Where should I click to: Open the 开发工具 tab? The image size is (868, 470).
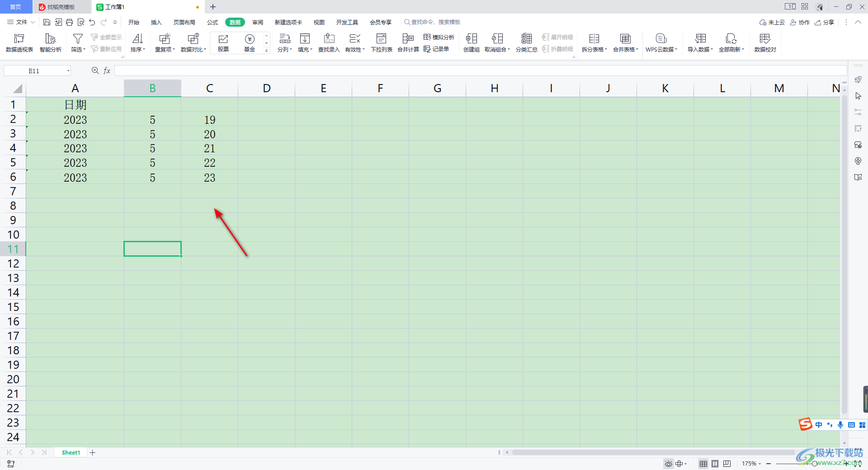347,22
